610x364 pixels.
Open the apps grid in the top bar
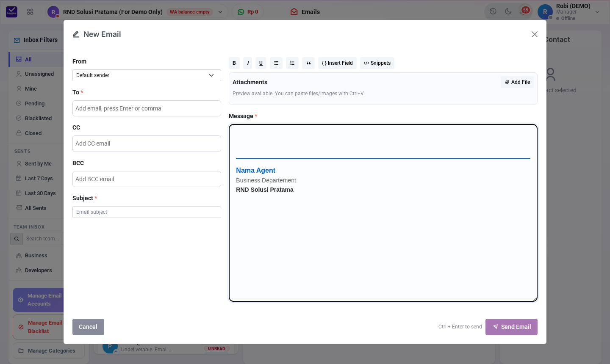tap(30, 12)
